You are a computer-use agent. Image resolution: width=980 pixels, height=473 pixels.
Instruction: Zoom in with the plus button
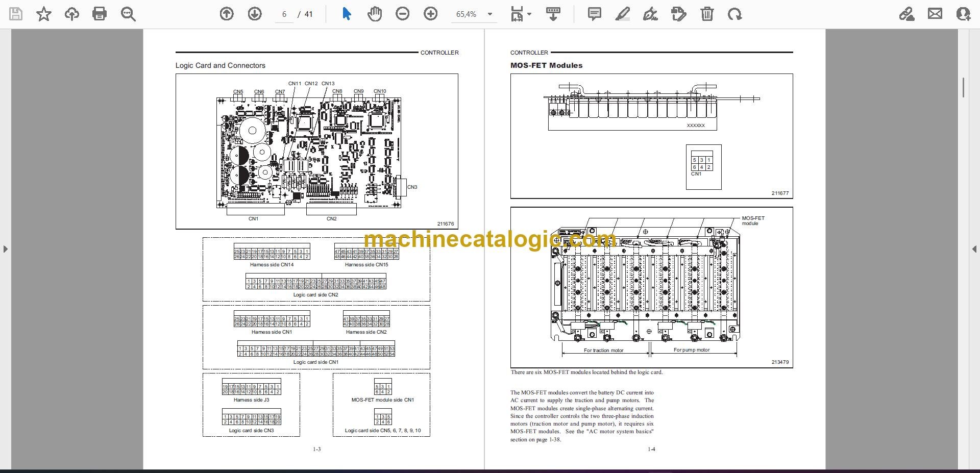(431, 14)
